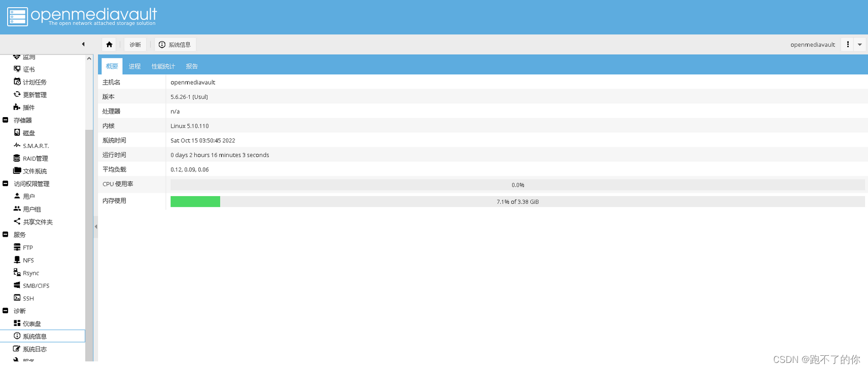Open RAID管理 database icon

pyautogui.click(x=17, y=158)
